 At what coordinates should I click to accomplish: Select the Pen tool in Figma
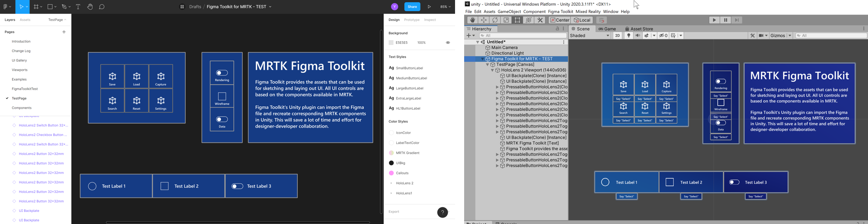pyautogui.click(x=64, y=7)
